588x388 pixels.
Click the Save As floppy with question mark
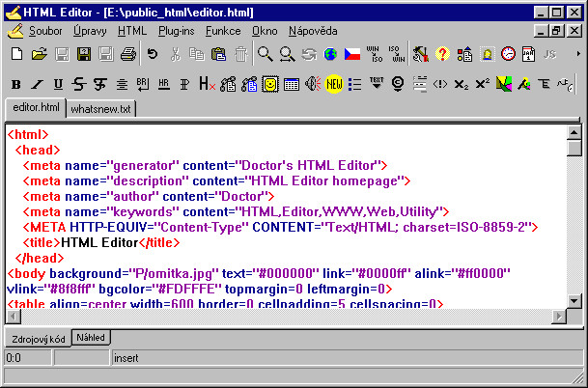[84, 54]
